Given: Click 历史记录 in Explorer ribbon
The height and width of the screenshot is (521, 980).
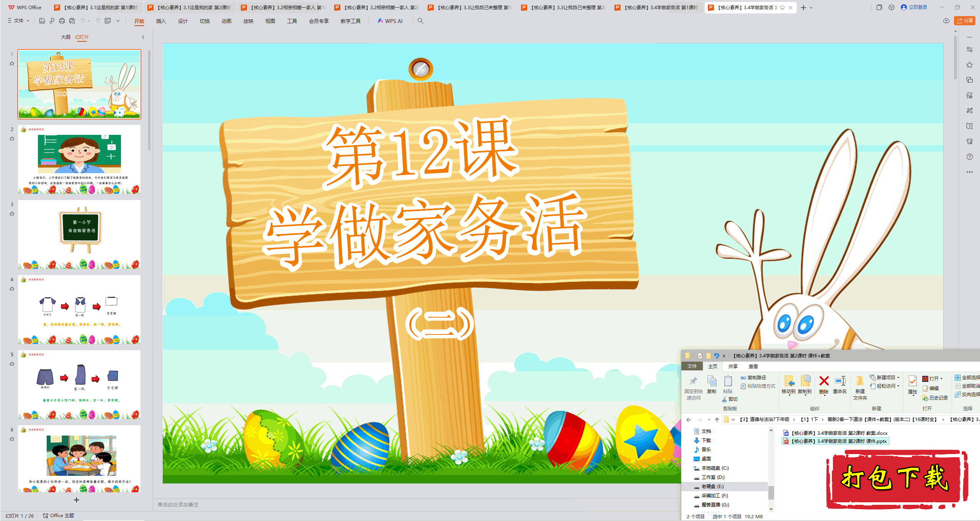Looking at the screenshot, I should click(936, 398).
